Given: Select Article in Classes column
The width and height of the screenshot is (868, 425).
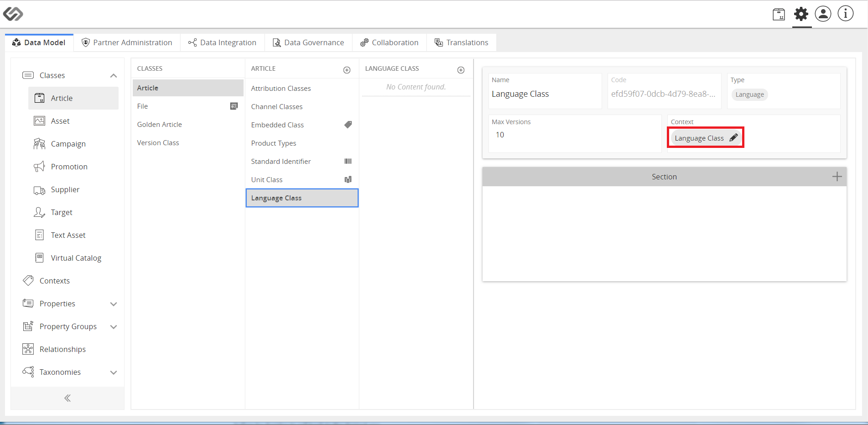Looking at the screenshot, I should tap(188, 88).
